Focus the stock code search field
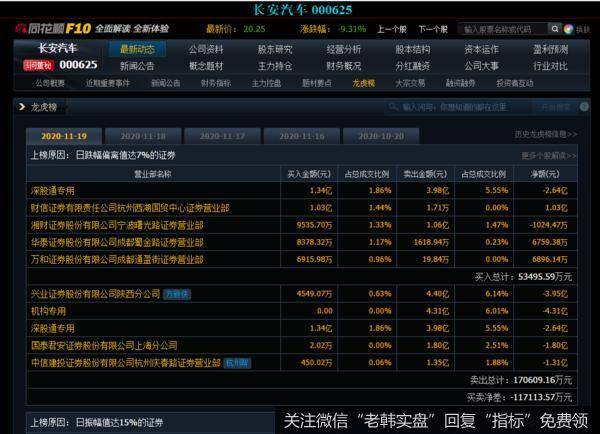The width and height of the screenshot is (600, 434). [x=504, y=29]
